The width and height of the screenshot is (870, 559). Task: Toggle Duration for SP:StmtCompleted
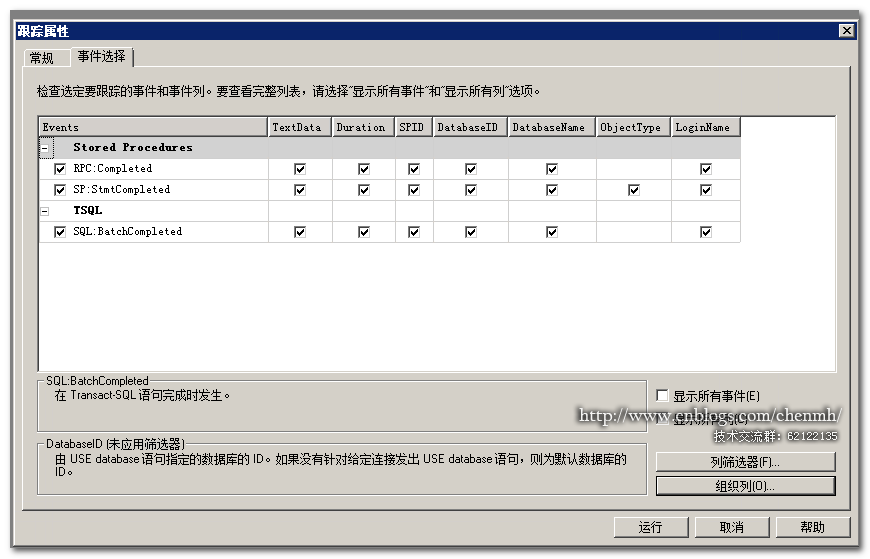[x=363, y=190]
